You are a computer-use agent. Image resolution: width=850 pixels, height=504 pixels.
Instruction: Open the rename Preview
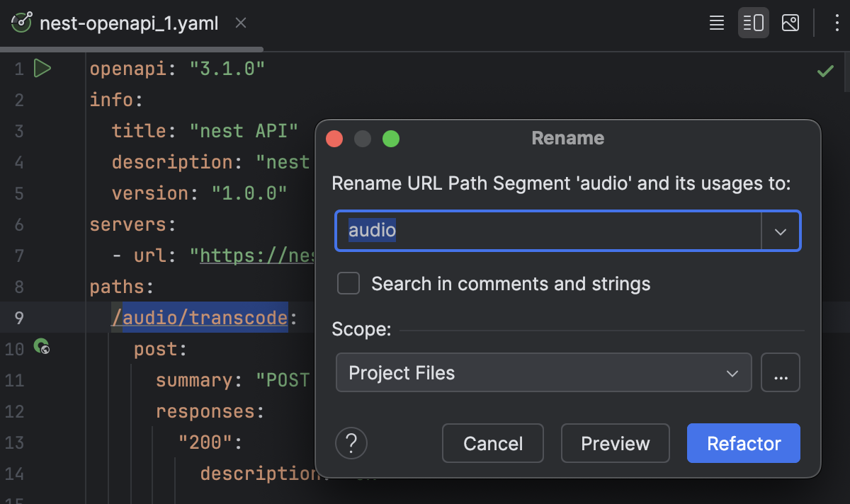tap(615, 443)
